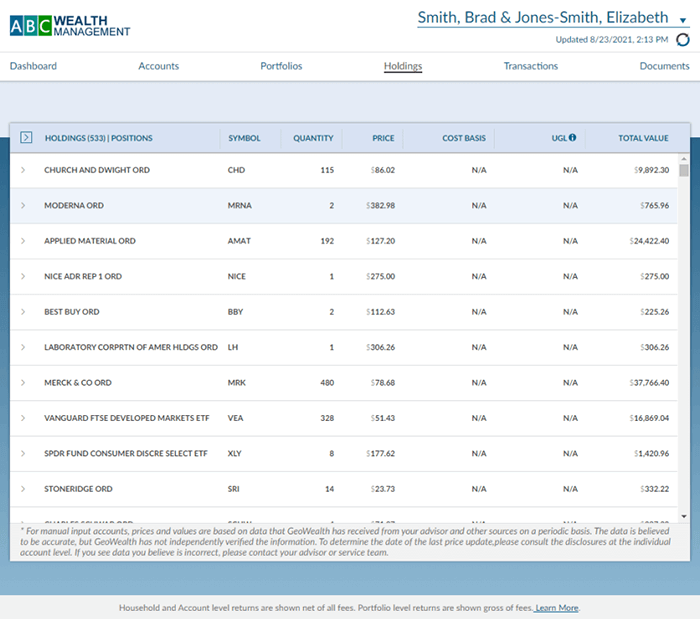Switch to the Portfolios tab

point(281,66)
